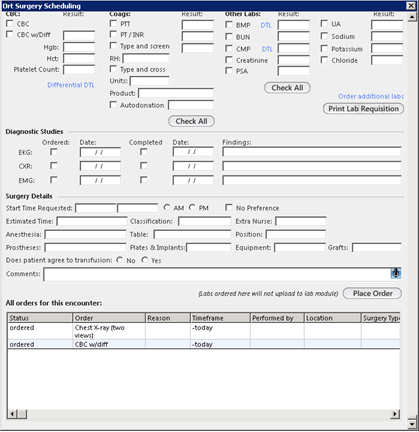The image size is (419, 432).
Task: Check the CMP lab option
Action: [229, 48]
